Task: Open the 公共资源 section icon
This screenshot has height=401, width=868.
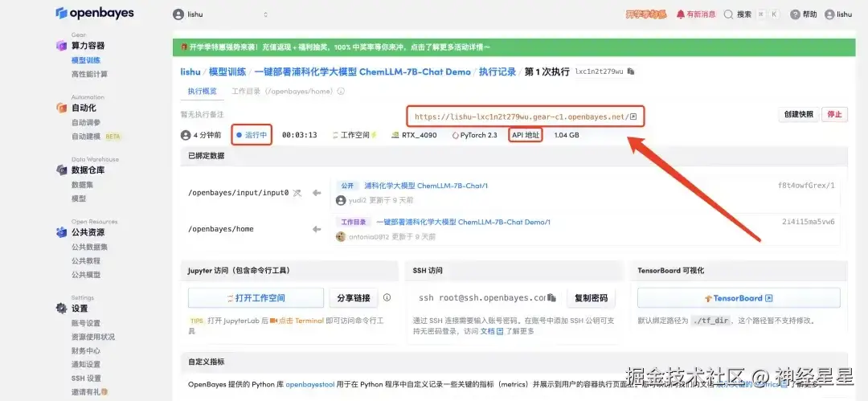Action: click(61, 232)
